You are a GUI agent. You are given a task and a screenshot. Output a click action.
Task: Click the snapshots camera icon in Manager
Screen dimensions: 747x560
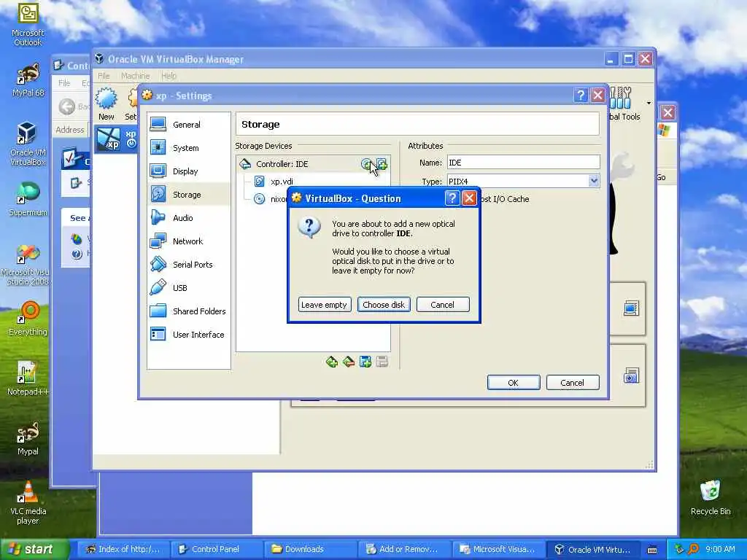coord(631,376)
